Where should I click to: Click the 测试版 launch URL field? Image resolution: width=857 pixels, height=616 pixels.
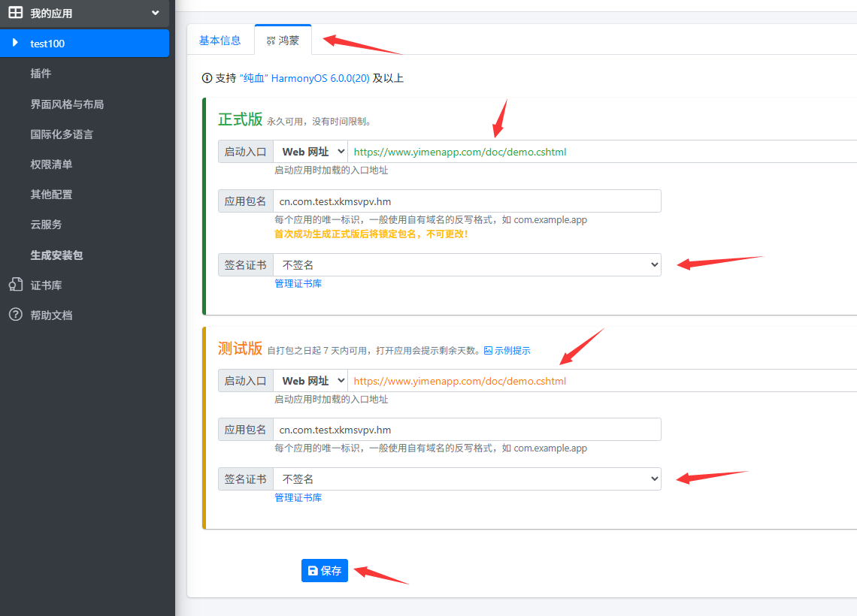click(x=601, y=381)
